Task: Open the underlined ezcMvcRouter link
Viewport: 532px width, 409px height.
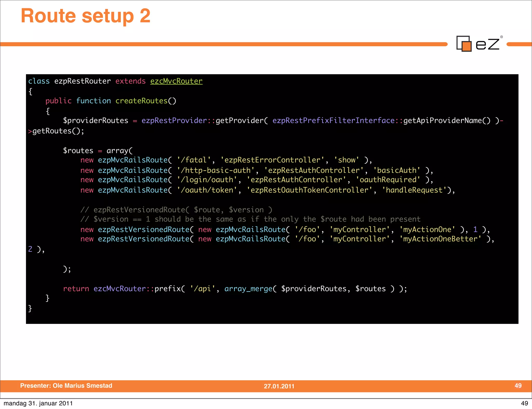Action: (x=176, y=81)
